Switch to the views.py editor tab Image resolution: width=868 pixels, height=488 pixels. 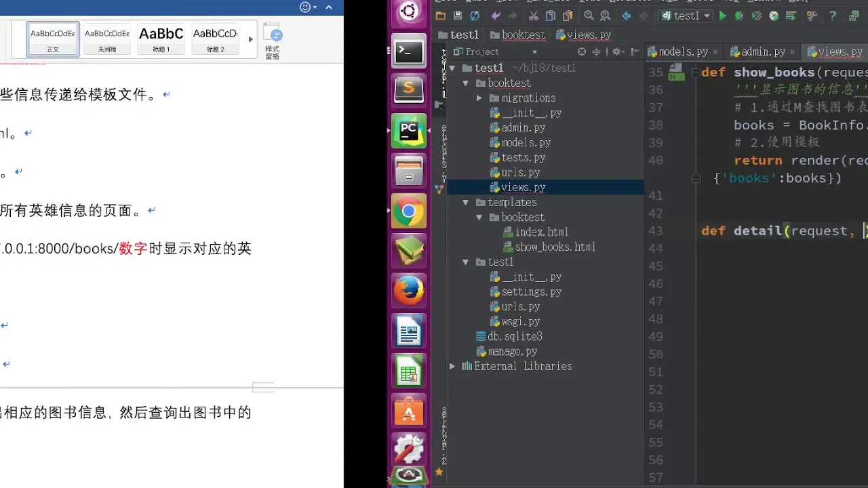pos(835,52)
